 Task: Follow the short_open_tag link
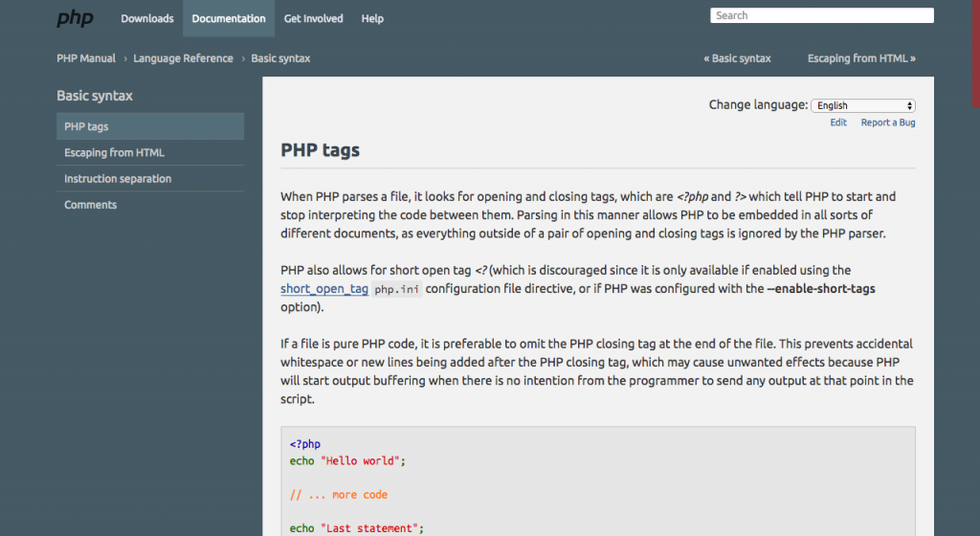(x=323, y=289)
